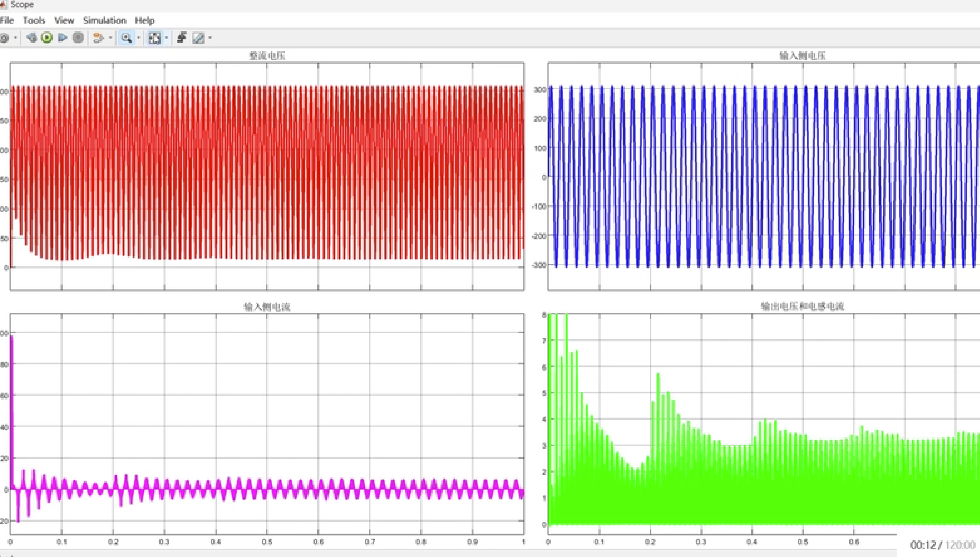Click the 输入侧电流 plot title
980x557 pixels.
(x=267, y=307)
